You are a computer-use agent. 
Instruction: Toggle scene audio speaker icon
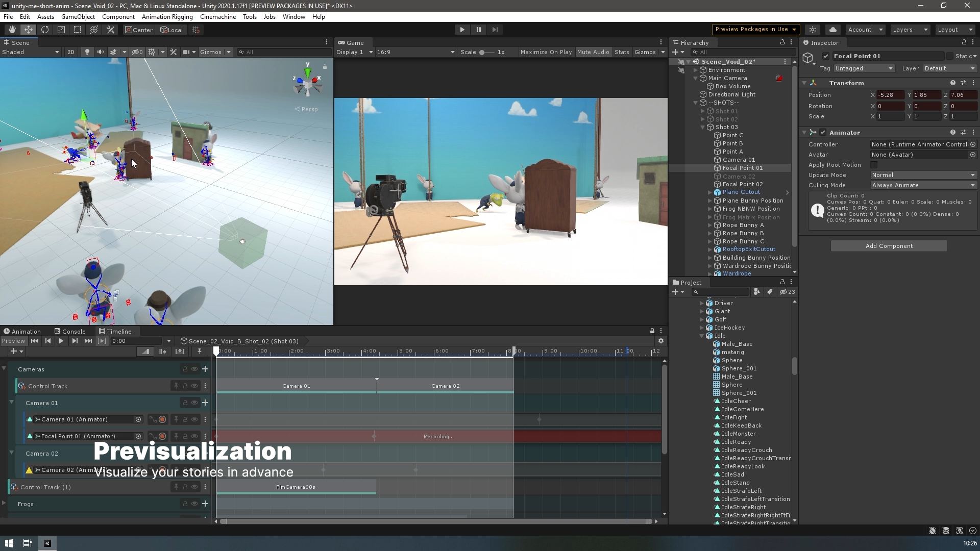[x=100, y=52]
